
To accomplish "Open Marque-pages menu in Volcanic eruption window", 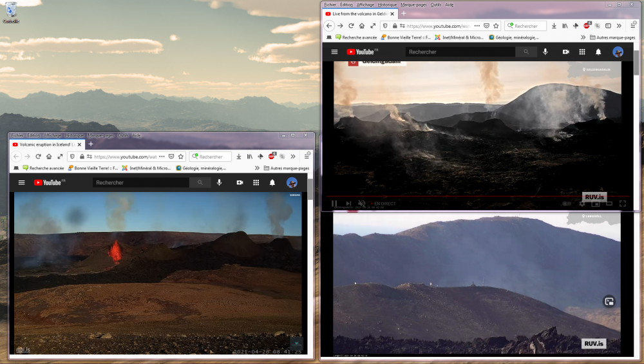I will point(100,135).
